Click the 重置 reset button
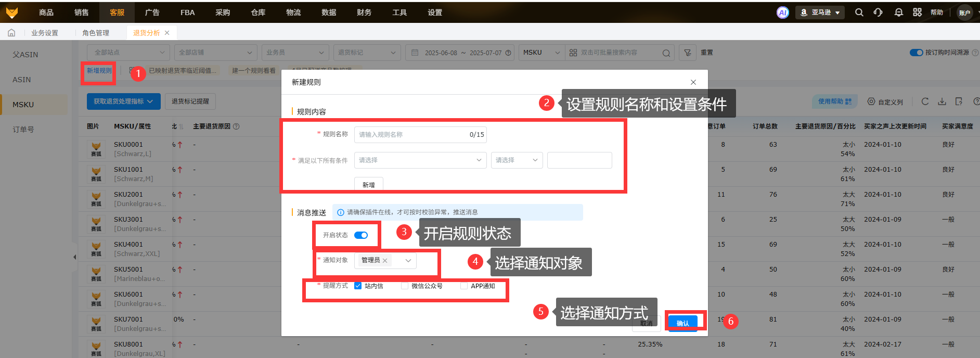This screenshot has height=358, width=980. [x=707, y=53]
